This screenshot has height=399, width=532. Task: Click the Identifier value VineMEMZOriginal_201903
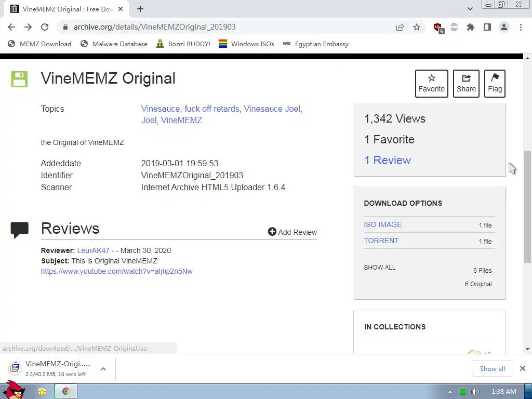(192, 176)
